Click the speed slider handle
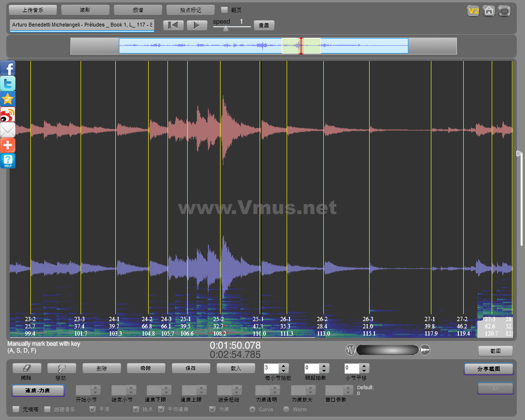The image size is (525, 420). pos(225,28)
